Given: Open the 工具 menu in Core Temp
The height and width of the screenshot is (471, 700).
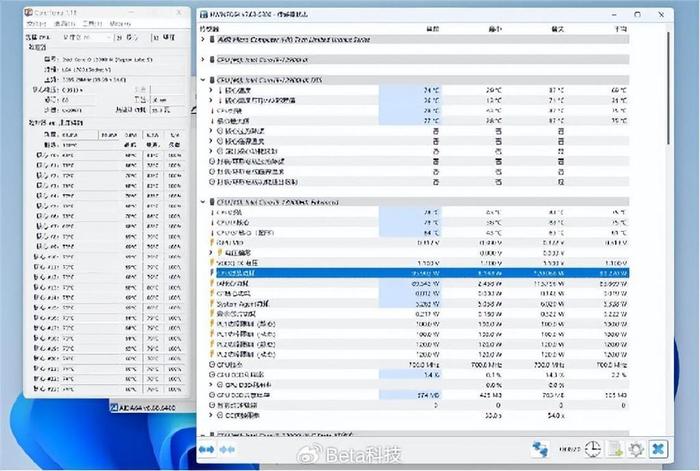Looking at the screenshot, I should pyautogui.click(x=92, y=23).
